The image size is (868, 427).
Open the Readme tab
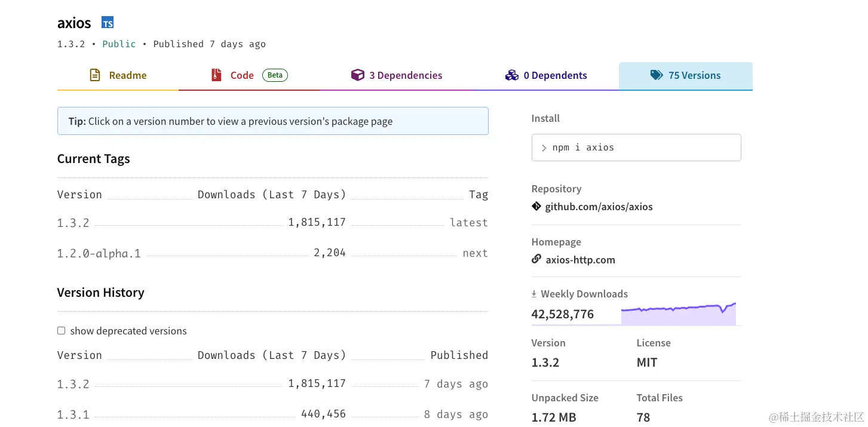pyautogui.click(x=118, y=76)
